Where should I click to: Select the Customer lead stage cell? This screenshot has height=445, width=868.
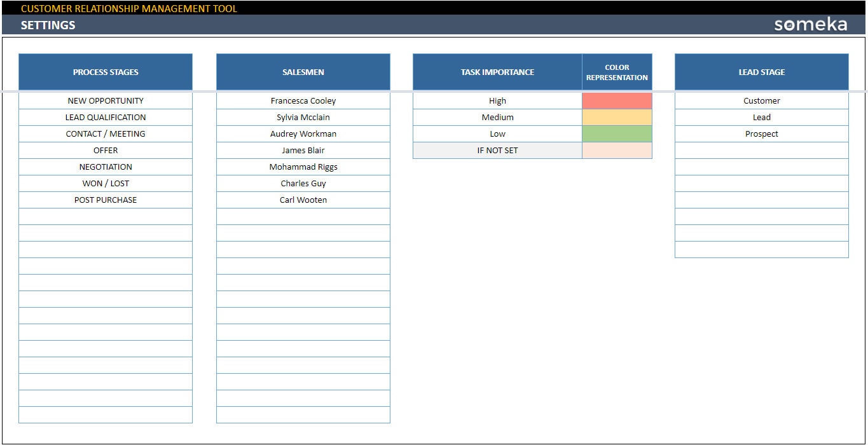[x=761, y=100]
